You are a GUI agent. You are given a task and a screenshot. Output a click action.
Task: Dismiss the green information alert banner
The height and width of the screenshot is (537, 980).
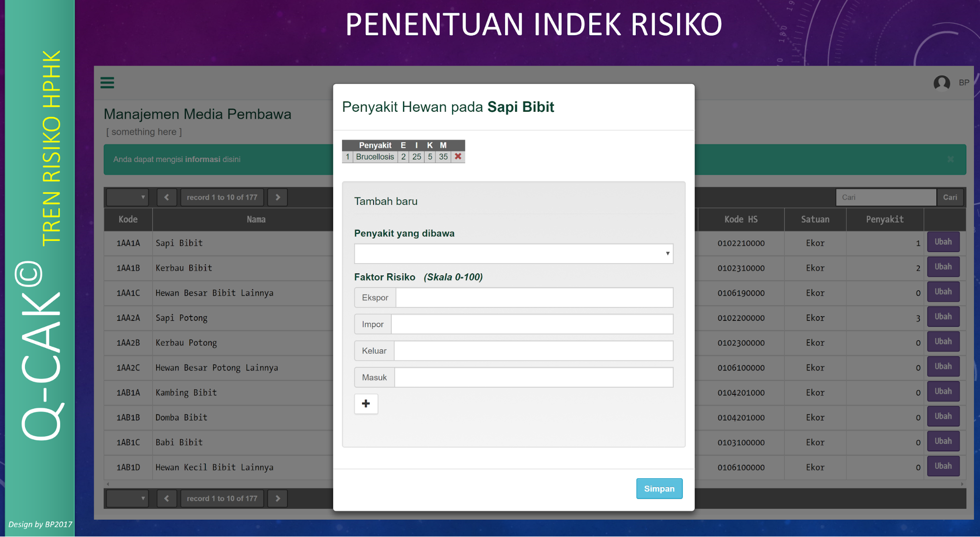pos(950,159)
